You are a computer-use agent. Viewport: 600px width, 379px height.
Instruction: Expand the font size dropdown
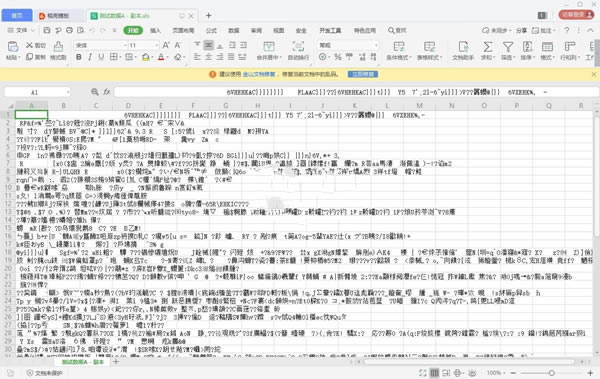157,45
